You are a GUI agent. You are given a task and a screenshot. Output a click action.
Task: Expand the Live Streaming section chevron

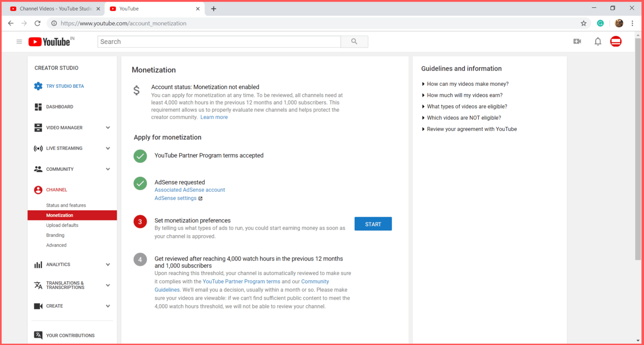[x=108, y=148]
